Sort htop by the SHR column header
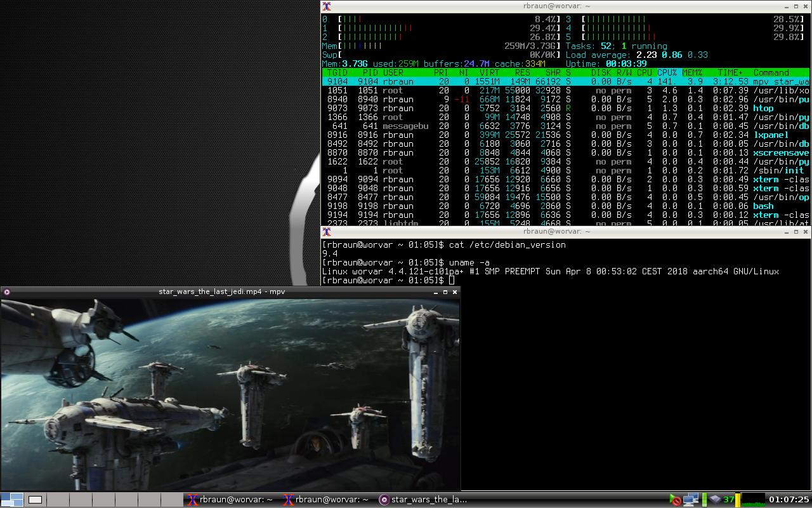The height and width of the screenshot is (508, 812). point(553,72)
